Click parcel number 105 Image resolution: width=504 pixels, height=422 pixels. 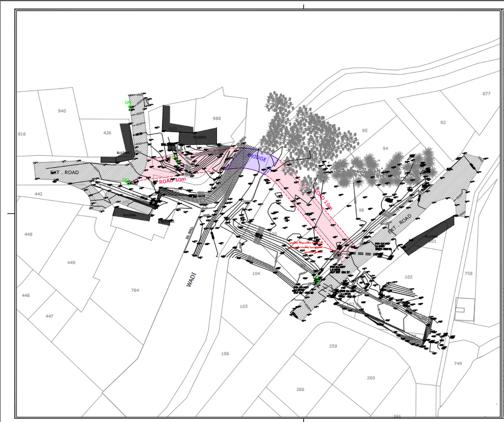(244, 306)
